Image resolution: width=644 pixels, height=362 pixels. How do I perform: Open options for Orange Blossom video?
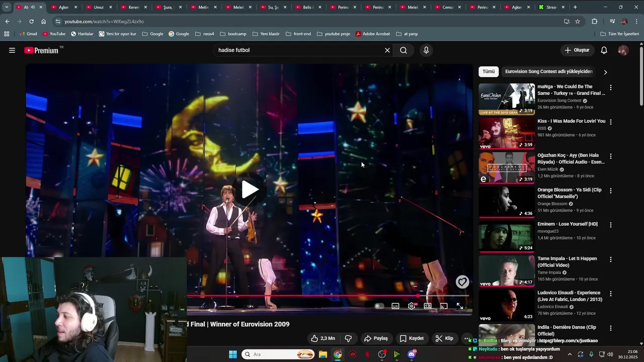coord(611,191)
